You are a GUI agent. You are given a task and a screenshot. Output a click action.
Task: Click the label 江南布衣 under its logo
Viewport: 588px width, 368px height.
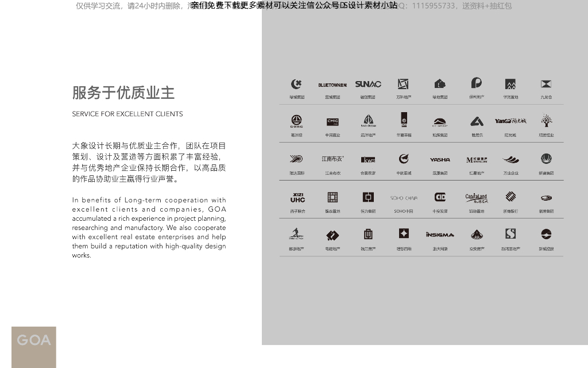(x=332, y=173)
